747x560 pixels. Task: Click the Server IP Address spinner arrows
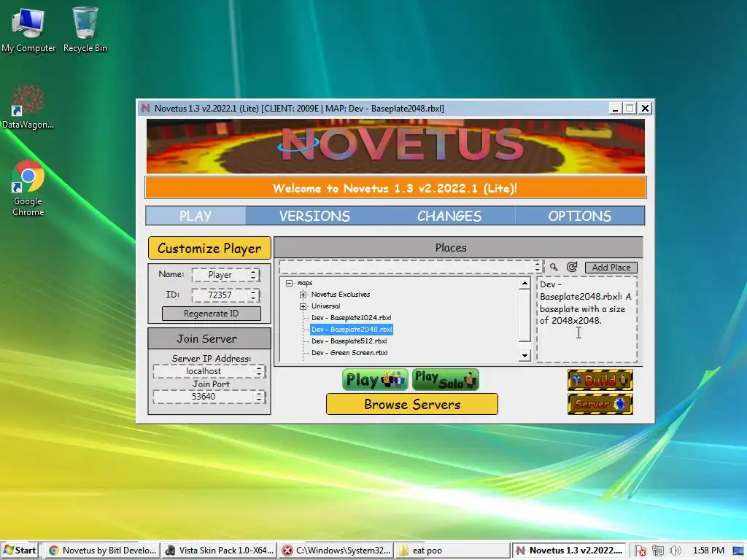260,371
